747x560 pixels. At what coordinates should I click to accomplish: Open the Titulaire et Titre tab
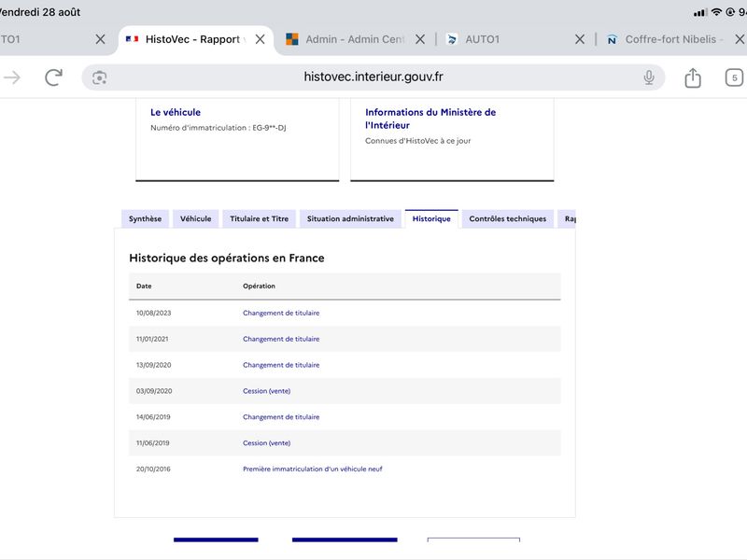point(260,218)
